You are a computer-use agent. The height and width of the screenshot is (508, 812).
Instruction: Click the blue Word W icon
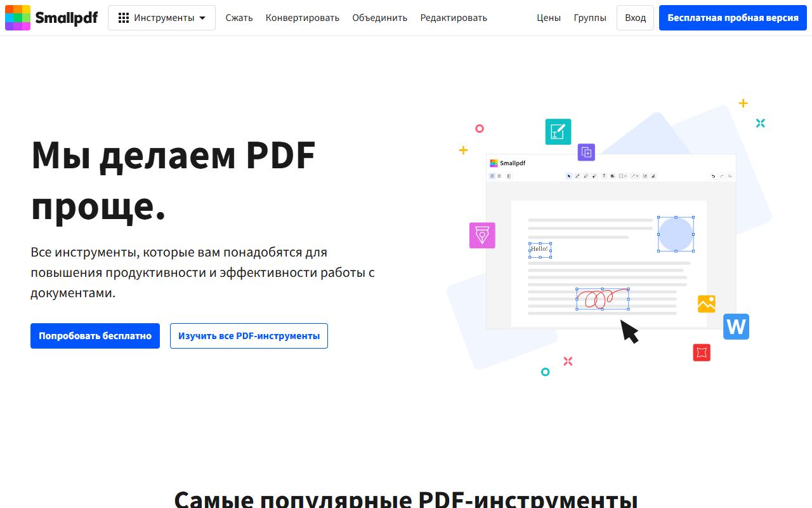click(x=736, y=326)
